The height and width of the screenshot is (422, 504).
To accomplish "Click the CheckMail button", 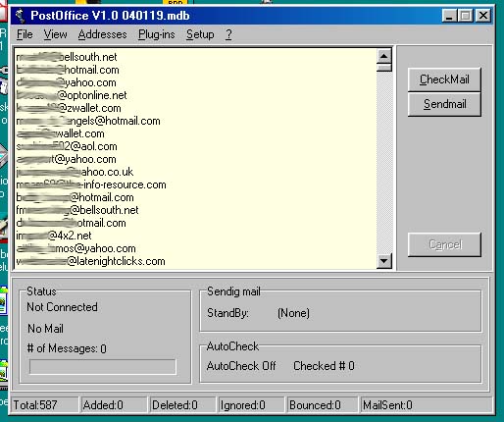I will pos(444,79).
